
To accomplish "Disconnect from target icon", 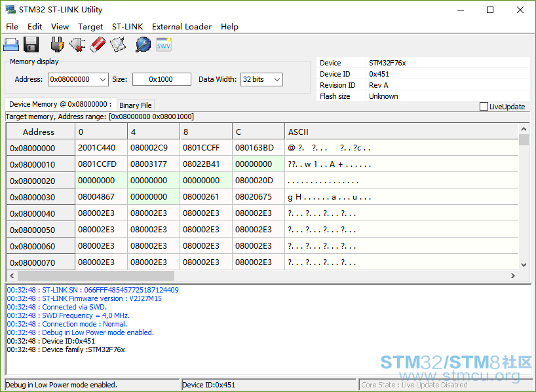I will tap(77, 45).
